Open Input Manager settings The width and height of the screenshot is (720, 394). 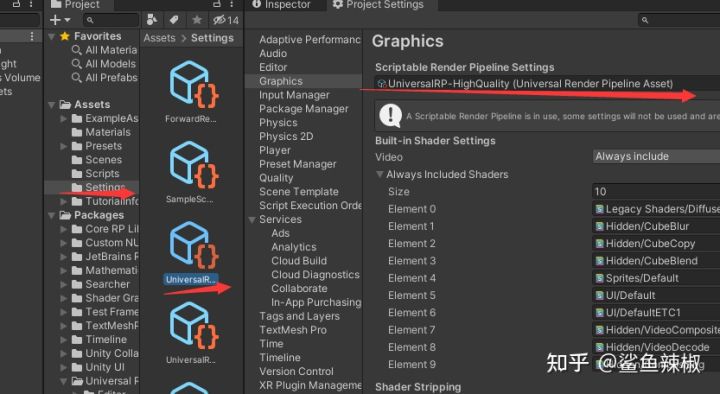pyautogui.click(x=294, y=95)
